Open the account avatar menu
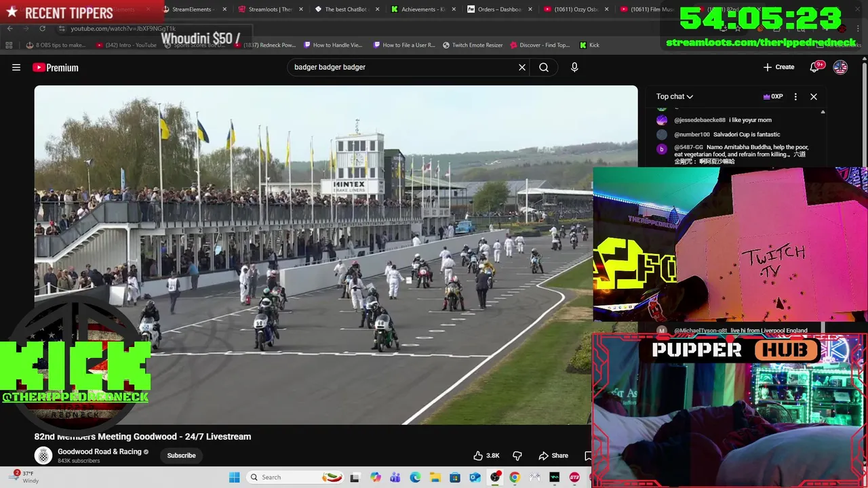This screenshot has width=868, height=488. (x=840, y=67)
